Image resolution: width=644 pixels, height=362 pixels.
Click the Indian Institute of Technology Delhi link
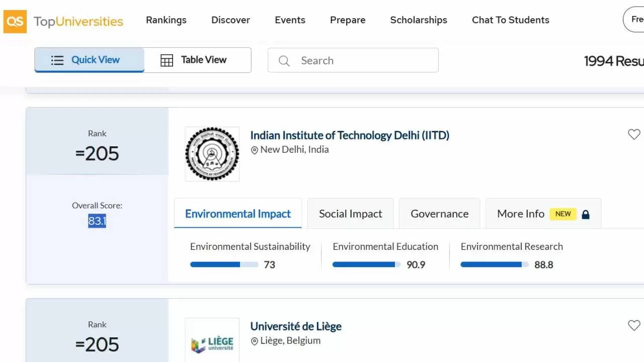(350, 135)
